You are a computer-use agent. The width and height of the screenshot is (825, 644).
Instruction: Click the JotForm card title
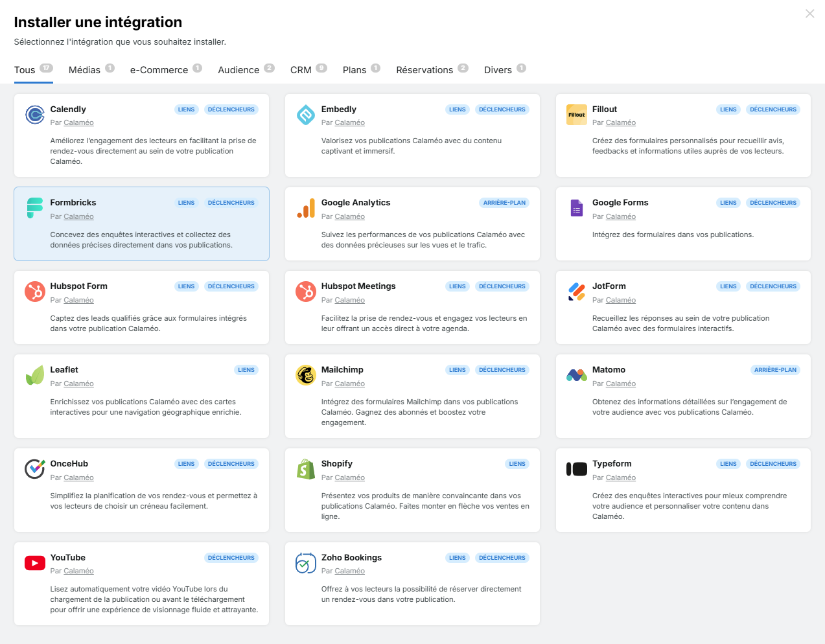click(609, 286)
